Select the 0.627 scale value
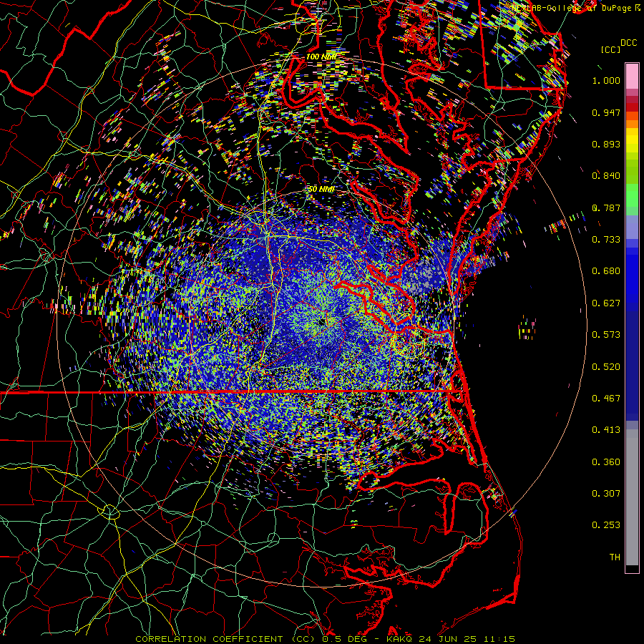 [x=606, y=303]
